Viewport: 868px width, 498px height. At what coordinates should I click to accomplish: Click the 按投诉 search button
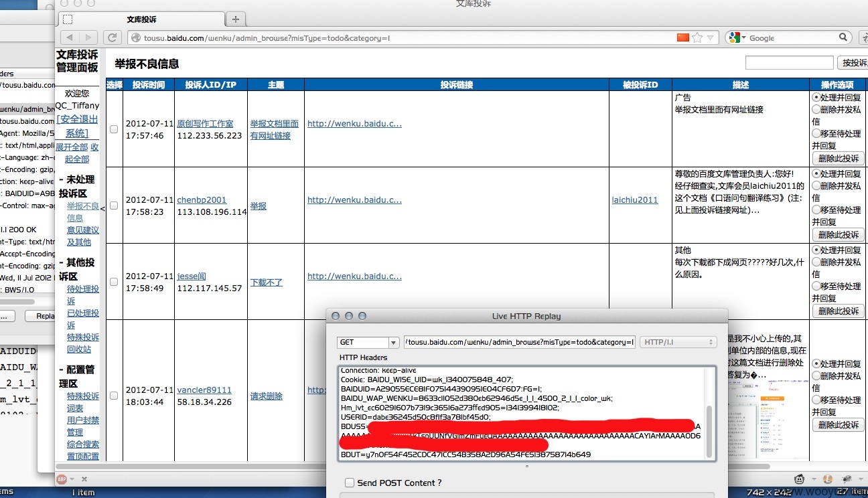[853, 62]
